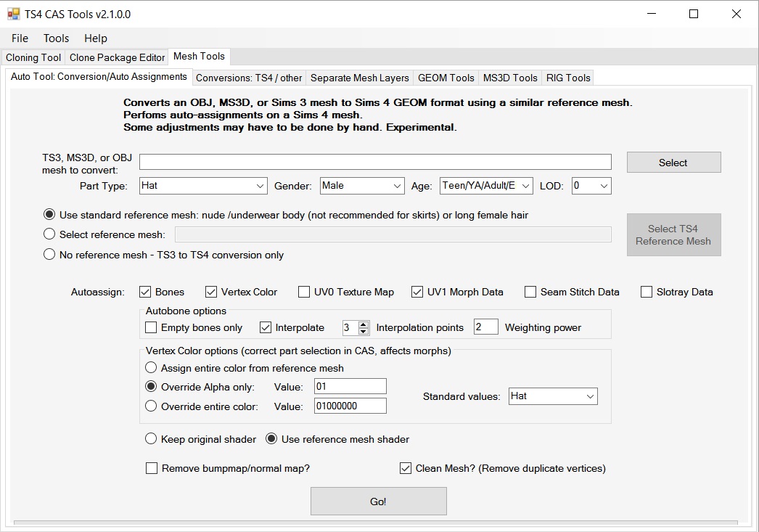This screenshot has width=759, height=532.
Task: Check Remove bumpmap/normal map option
Action: (x=152, y=468)
